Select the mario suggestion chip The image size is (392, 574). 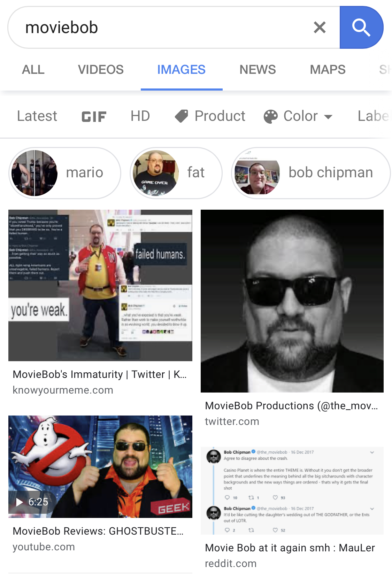pyautogui.click(x=65, y=173)
